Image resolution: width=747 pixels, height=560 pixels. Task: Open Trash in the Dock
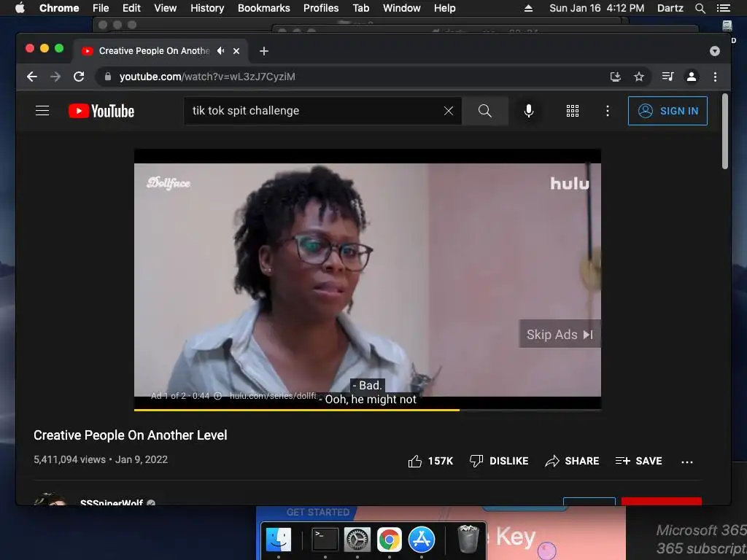tap(468, 539)
